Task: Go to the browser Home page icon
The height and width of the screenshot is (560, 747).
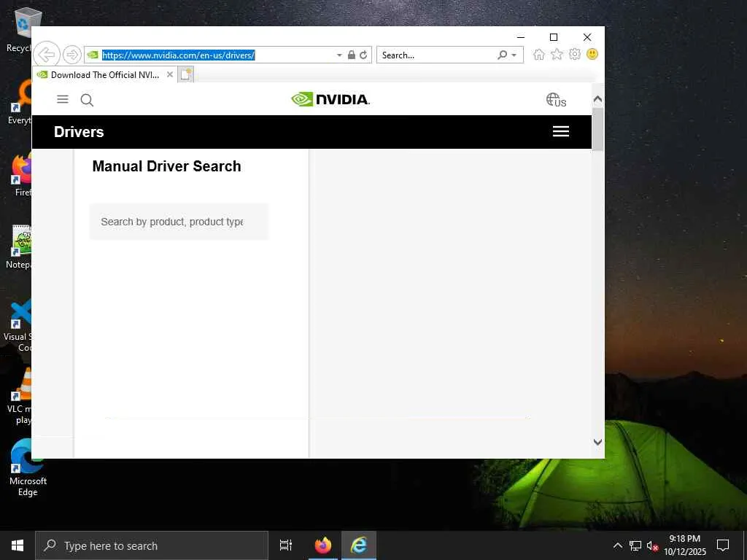Action: (x=539, y=55)
